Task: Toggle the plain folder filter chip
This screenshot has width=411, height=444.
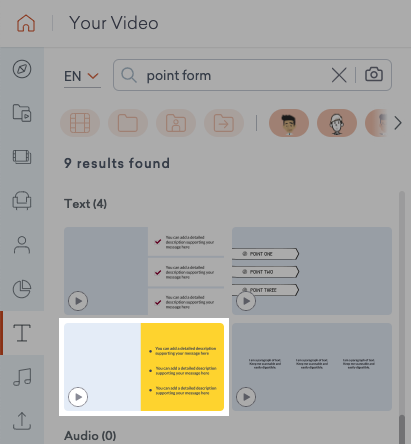Action: coord(128,123)
